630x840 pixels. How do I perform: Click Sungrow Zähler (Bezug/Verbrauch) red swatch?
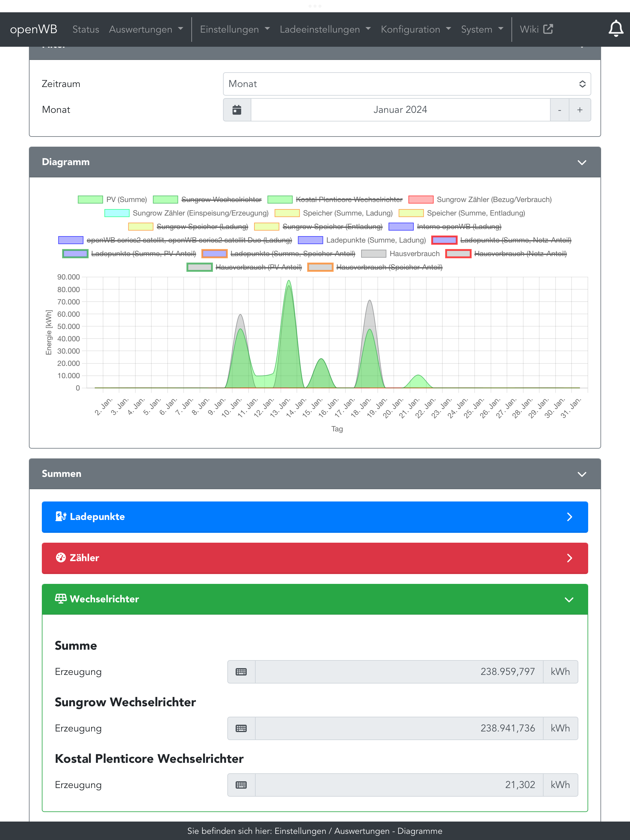tap(421, 200)
